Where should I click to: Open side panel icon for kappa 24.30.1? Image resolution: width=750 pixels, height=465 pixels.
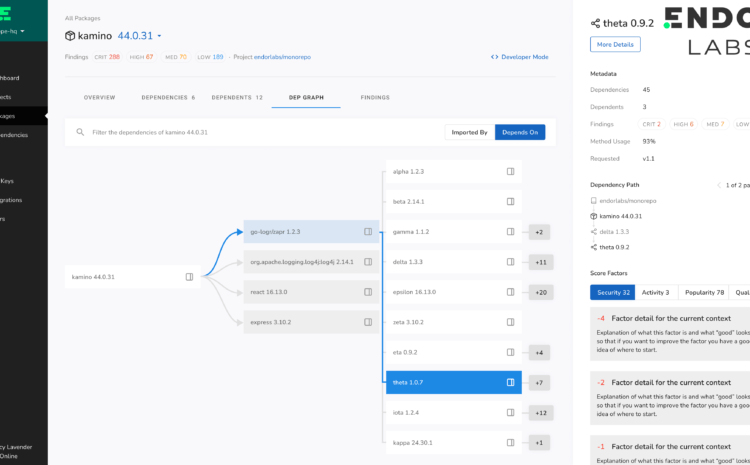pos(510,443)
